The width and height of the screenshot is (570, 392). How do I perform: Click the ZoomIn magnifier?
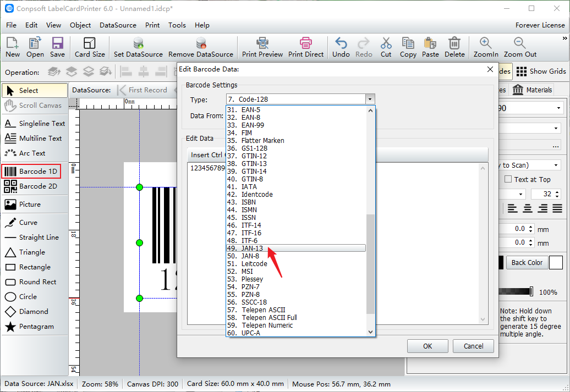coord(486,47)
